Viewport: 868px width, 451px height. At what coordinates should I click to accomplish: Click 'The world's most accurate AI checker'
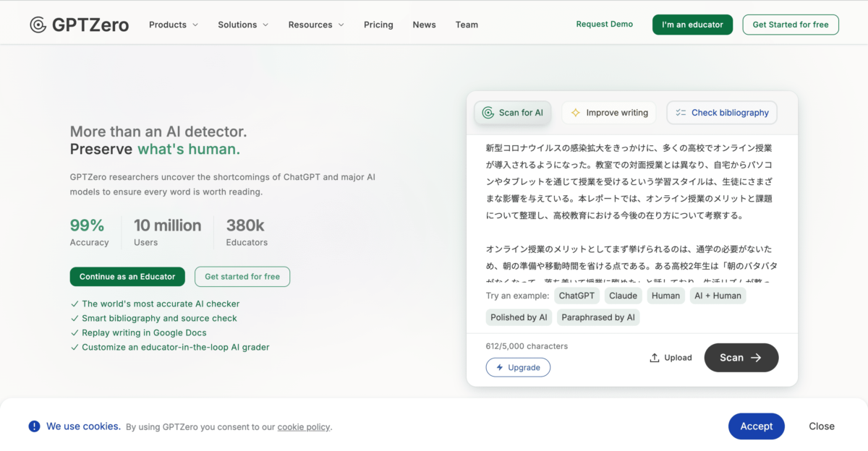pos(161,304)
